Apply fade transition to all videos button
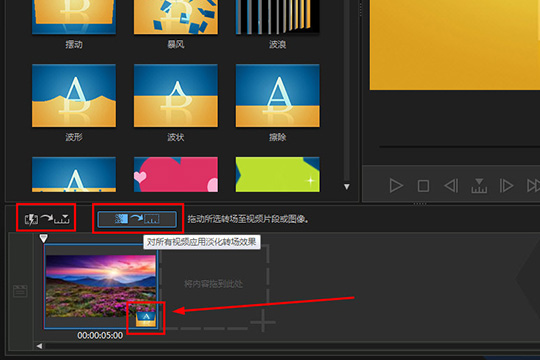The image size is (540, 360). (x=137, y=219)
